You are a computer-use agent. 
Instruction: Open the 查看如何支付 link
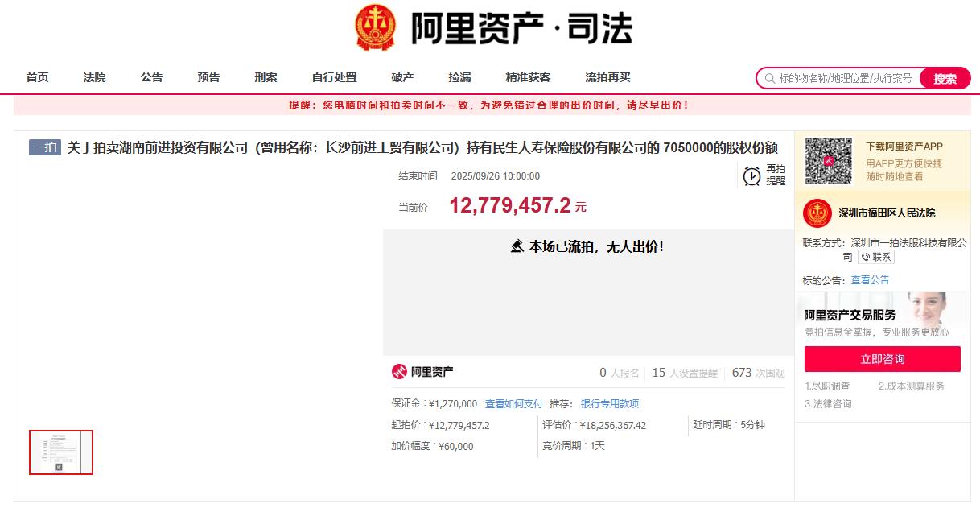513,404
